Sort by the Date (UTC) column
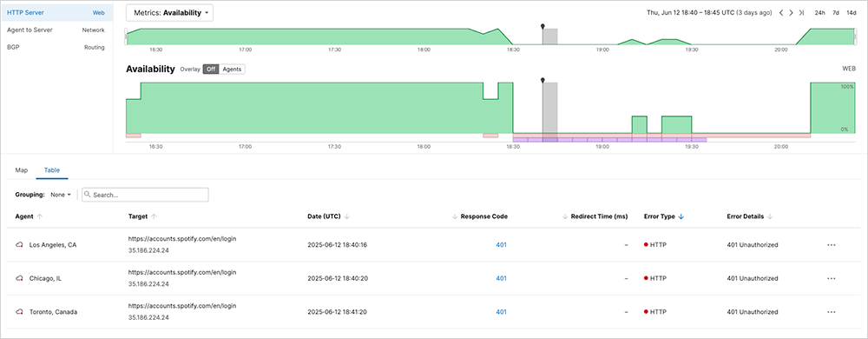The width and height of the screenshot is (868, 339). [328, 216]
